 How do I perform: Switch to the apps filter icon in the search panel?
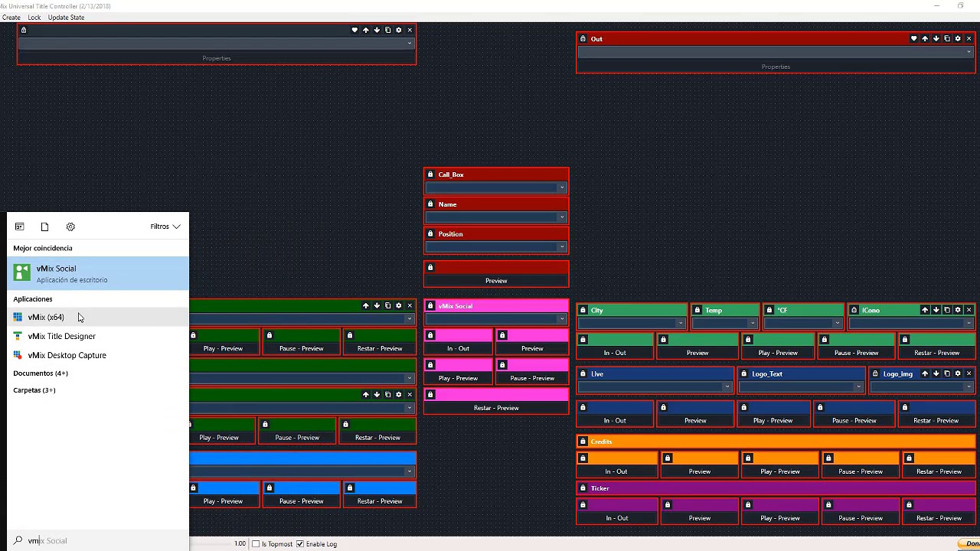point(19,227)
